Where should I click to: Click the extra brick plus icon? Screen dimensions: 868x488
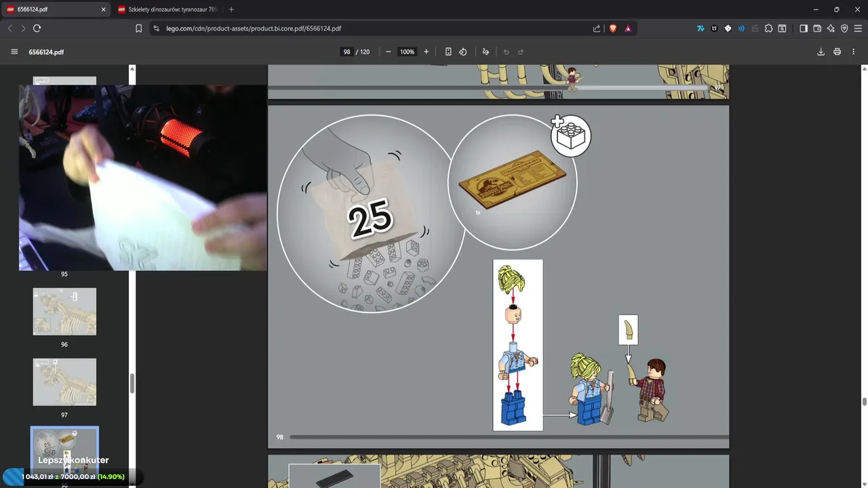pyautogui.click(x=570, y=136)
